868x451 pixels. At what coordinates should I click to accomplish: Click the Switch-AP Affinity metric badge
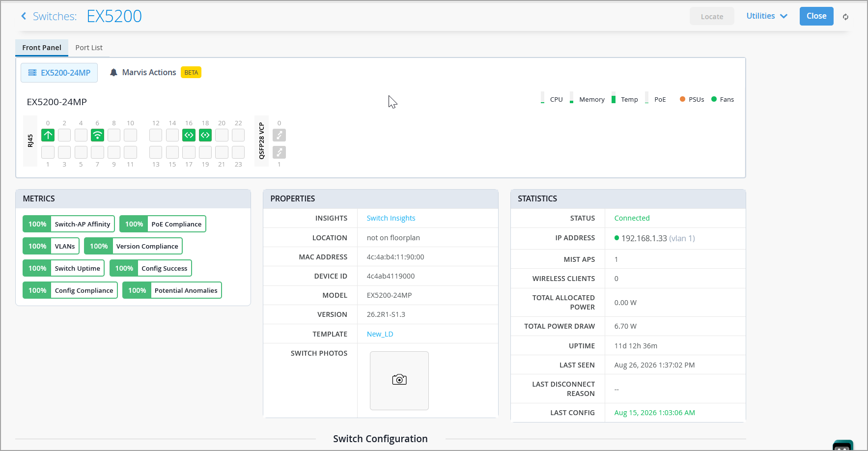[69, 224]
